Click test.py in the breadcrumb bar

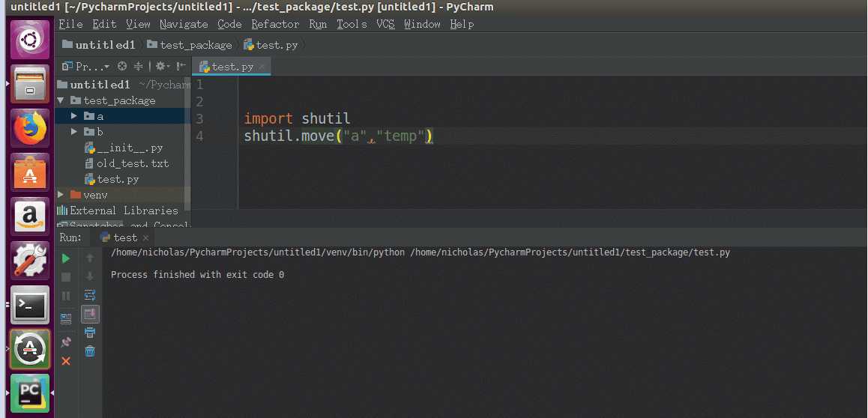(x=271, y=46)
